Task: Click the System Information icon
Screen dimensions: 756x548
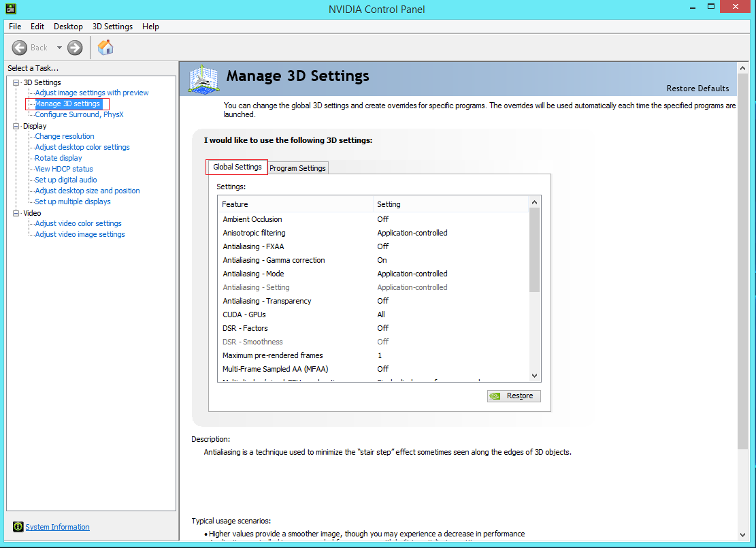Action: 18,527
